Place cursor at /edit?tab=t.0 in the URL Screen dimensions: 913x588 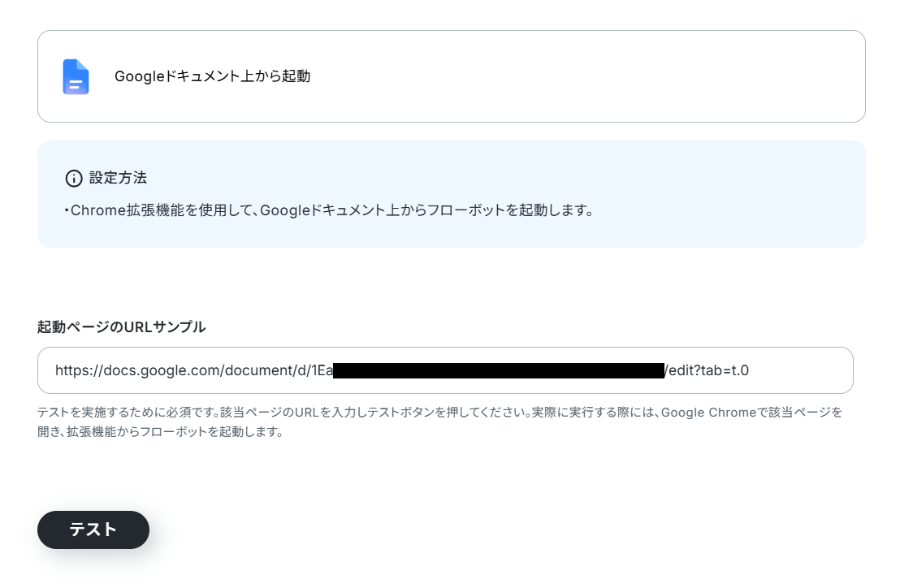[x=707, y=370]
